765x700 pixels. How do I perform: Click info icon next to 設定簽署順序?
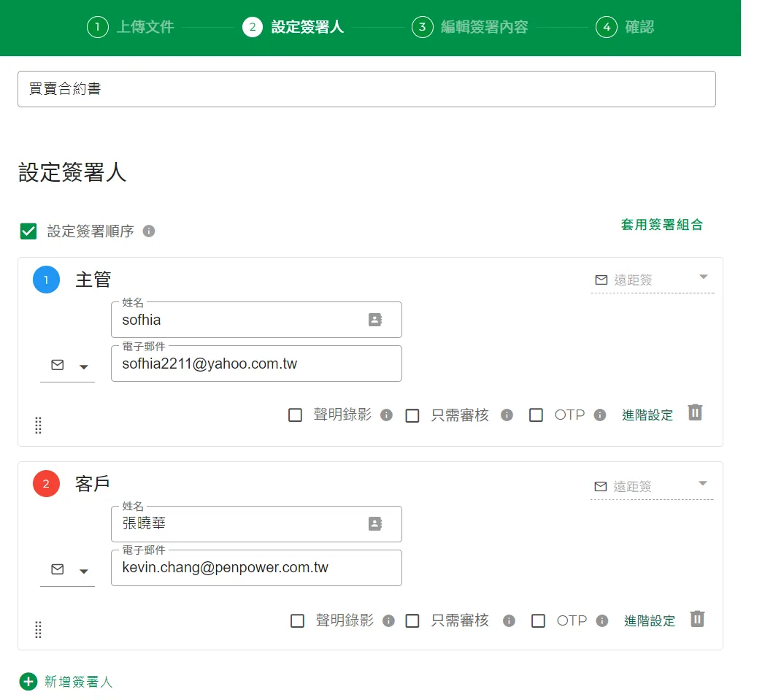tap(149, 231)
